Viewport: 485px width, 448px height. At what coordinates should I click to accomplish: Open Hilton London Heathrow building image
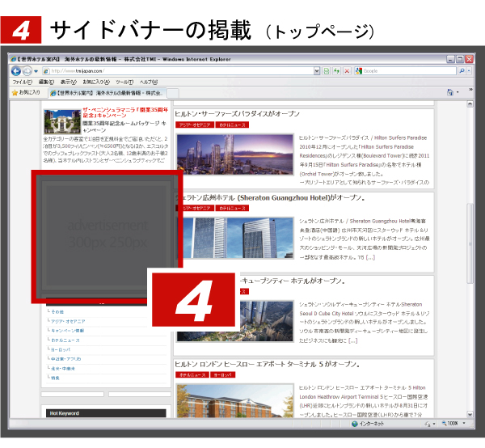point(234,400)
